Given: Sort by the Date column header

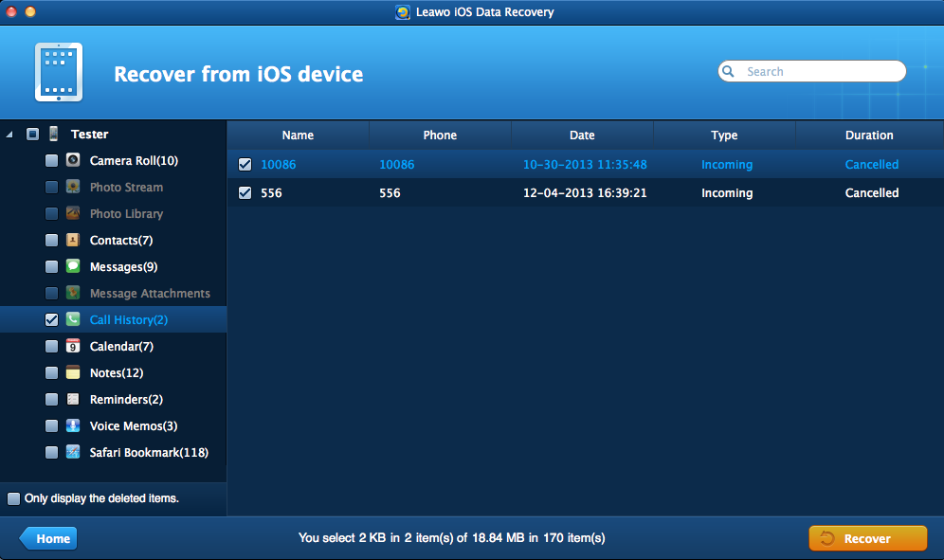Looking at the screenshot, I should pos(582,135).
